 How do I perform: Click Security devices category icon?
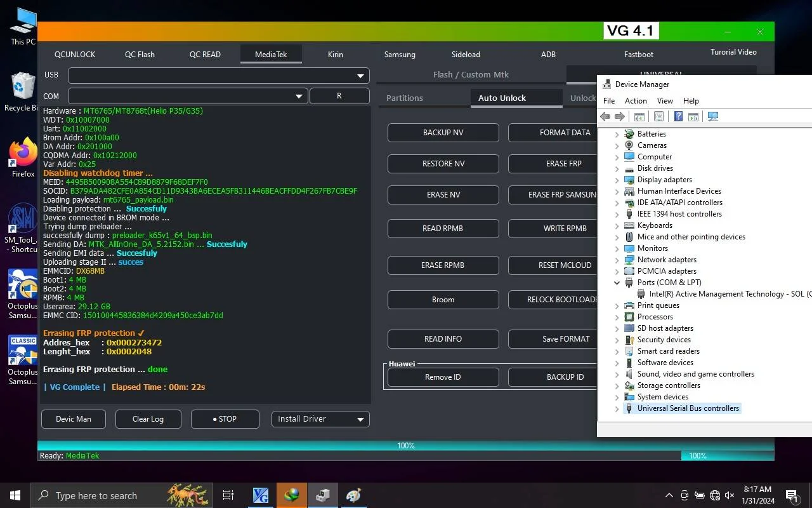point(629,340)
